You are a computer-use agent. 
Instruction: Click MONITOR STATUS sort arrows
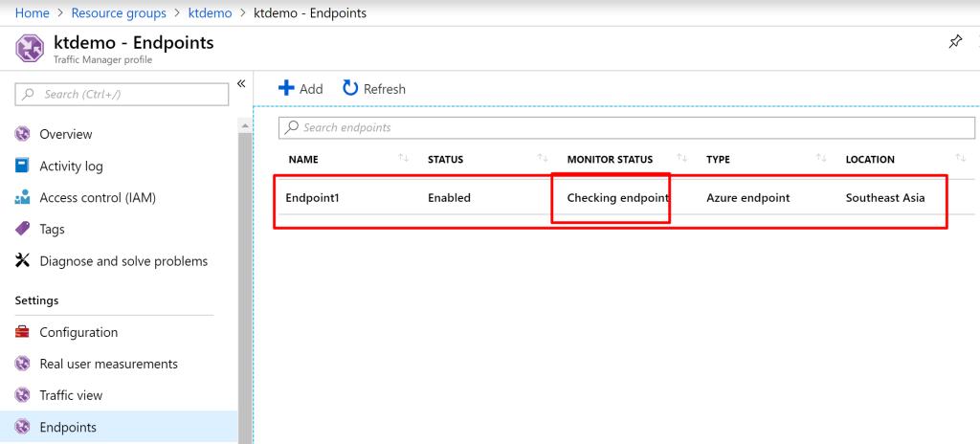point(681,159)
